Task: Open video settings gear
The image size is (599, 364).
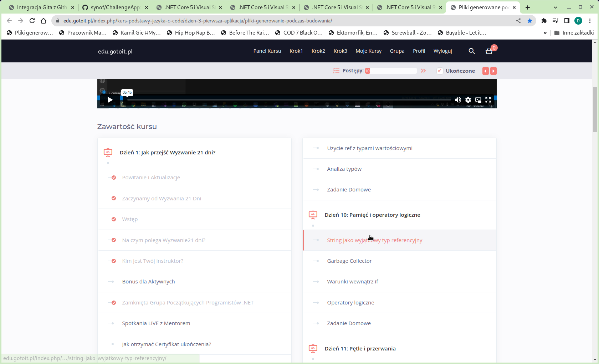Action: [x=468, y=100]
